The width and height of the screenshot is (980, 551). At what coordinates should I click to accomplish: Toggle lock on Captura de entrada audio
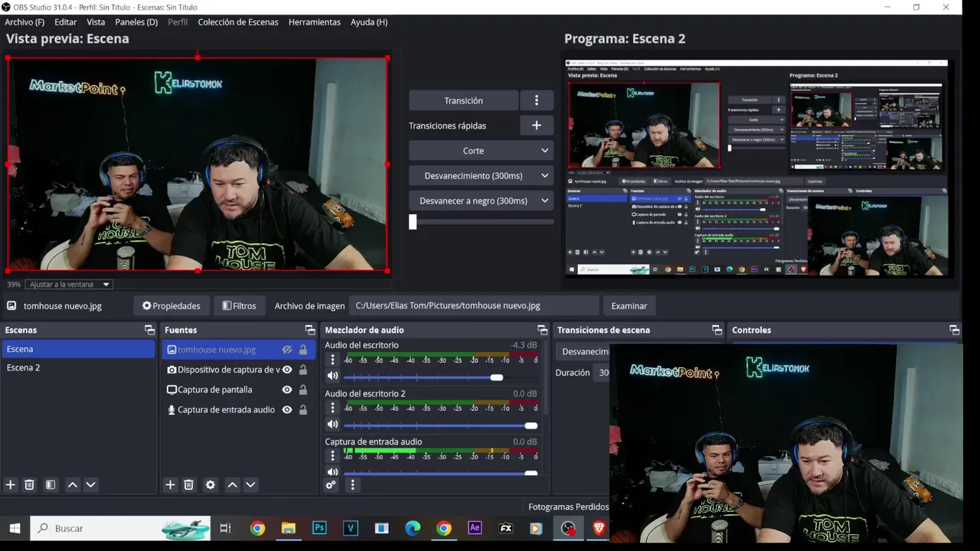(x=303, y=409)
